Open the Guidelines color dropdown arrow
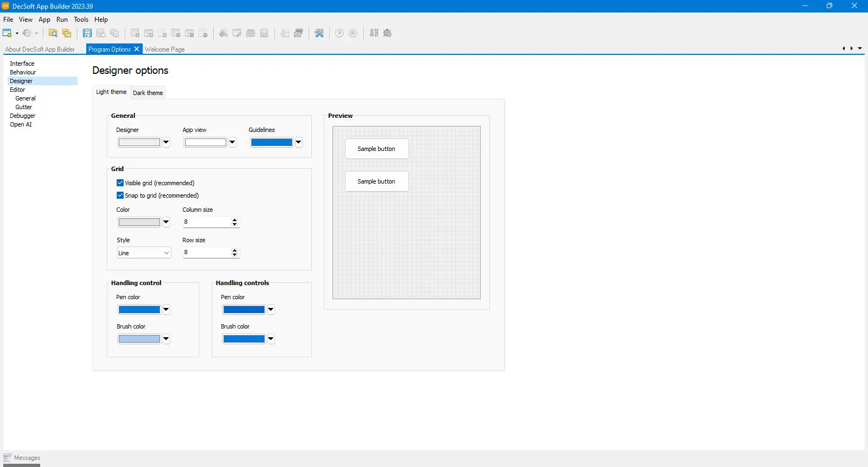This screenshot has height=467, width=868. click(299, 142)
